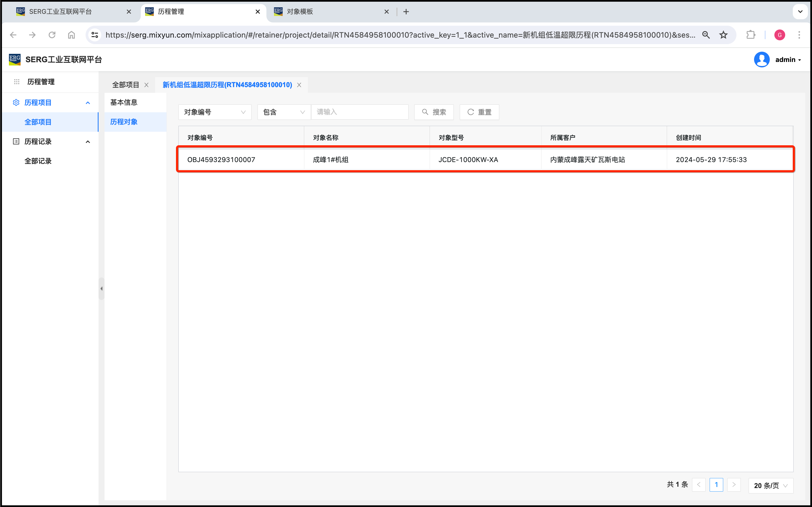
Task: Open Chrome three-dot menu
Action: click(799, 35)
